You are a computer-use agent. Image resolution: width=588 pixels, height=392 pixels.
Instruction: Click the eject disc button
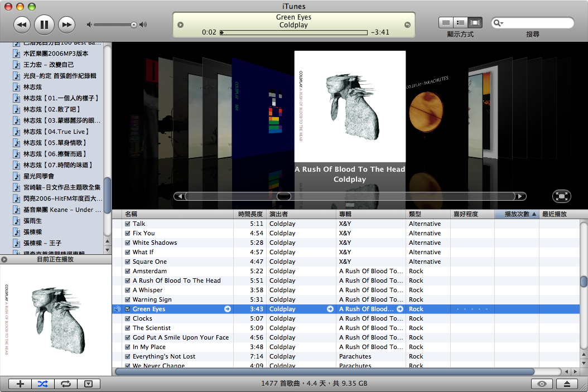[x=567, y=384]
